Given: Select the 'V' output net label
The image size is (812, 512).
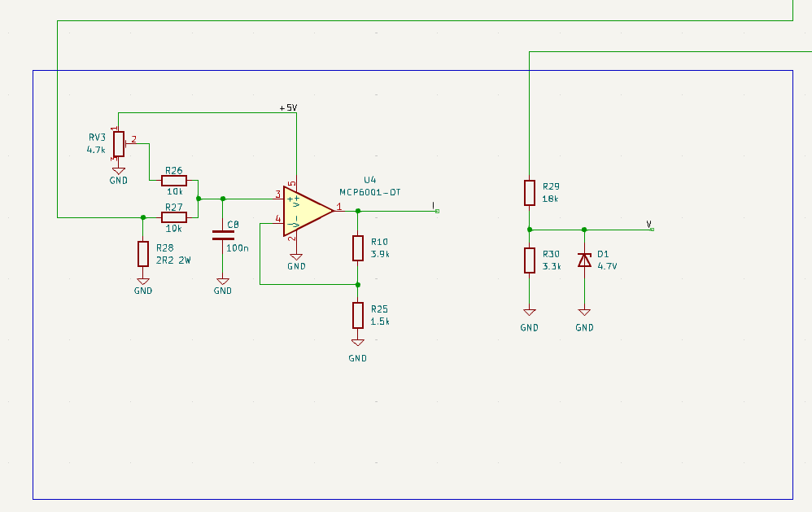Looking at the screenshot, I should pyautogui.click(x=648, y=224).
